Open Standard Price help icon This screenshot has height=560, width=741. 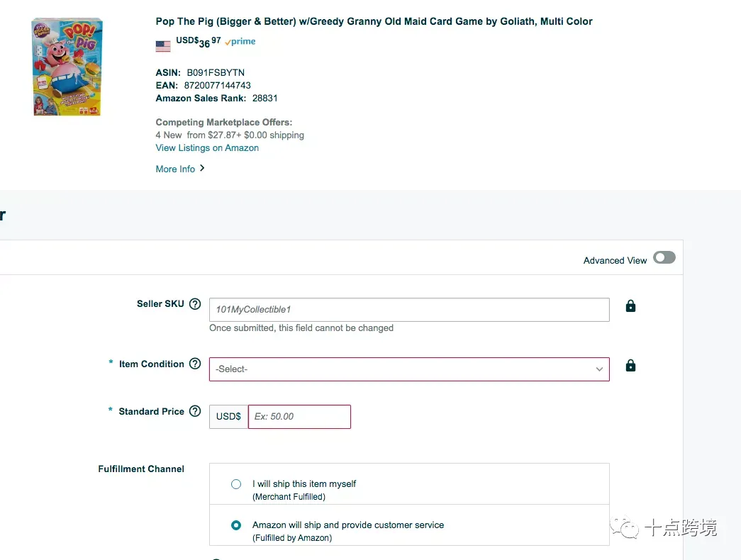195,411
